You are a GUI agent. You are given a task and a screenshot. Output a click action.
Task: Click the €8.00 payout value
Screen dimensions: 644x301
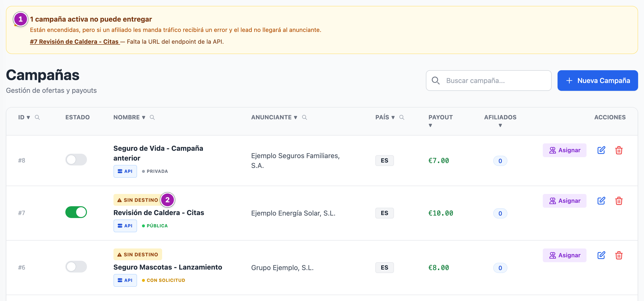pos(439,268)
